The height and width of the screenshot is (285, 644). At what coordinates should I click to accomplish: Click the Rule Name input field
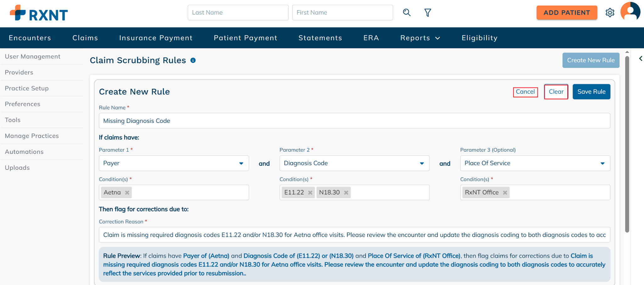click(354, 121)
